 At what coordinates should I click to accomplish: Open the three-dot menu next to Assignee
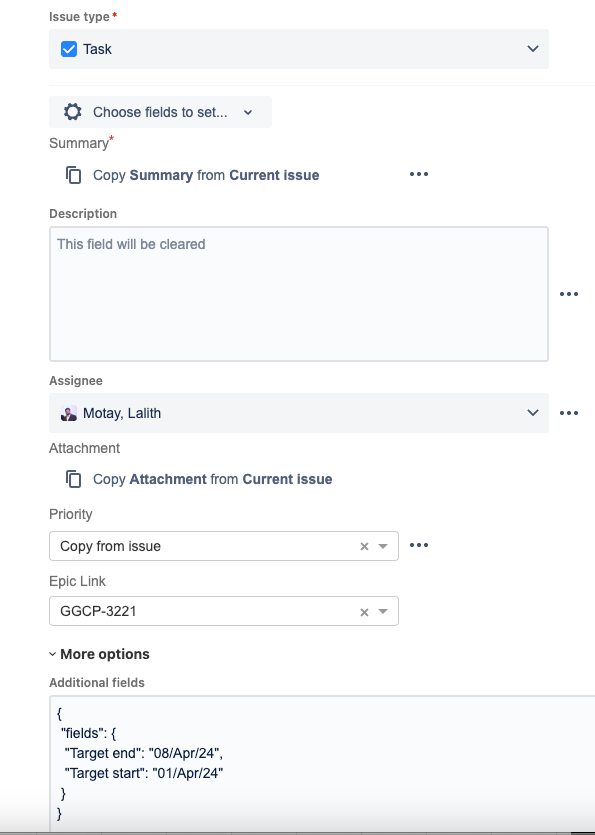[569, 413]
